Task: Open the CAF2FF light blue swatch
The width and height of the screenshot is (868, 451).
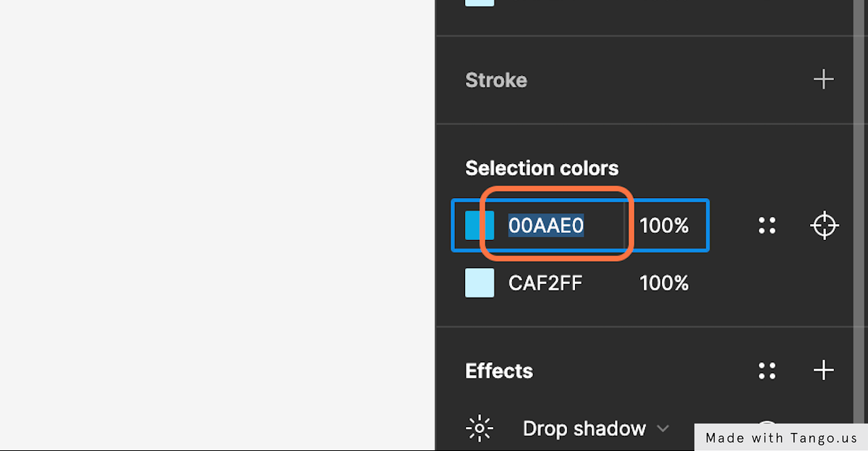Action: pos(480,283)
